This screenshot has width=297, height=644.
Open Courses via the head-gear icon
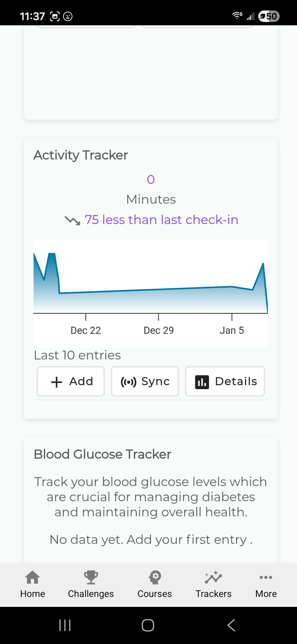(155, 577)
